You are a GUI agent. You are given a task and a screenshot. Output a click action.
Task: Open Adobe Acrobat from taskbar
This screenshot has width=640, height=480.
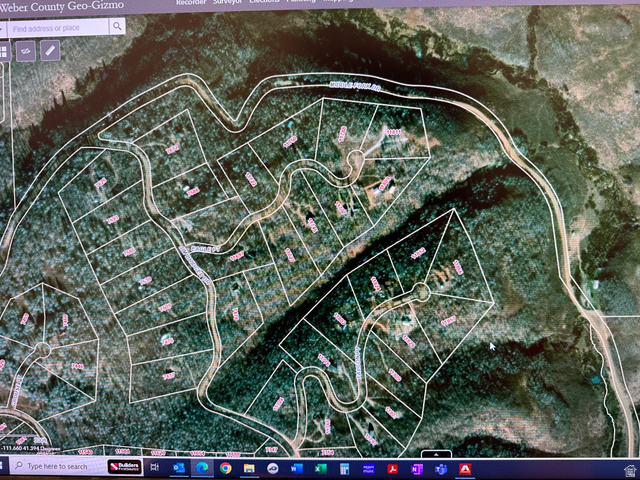(x=392, y=469)
